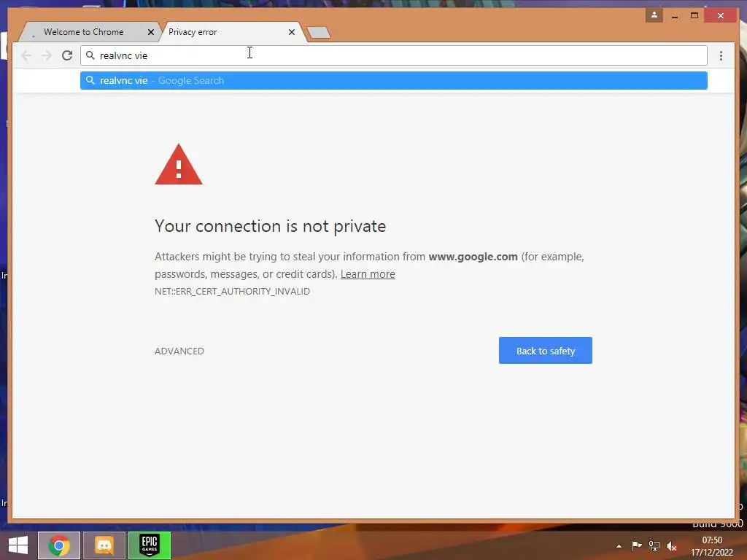This screenshot has width=747, height=560.
Task: Show hidden tray icons arrow
Action: [619, 546]
